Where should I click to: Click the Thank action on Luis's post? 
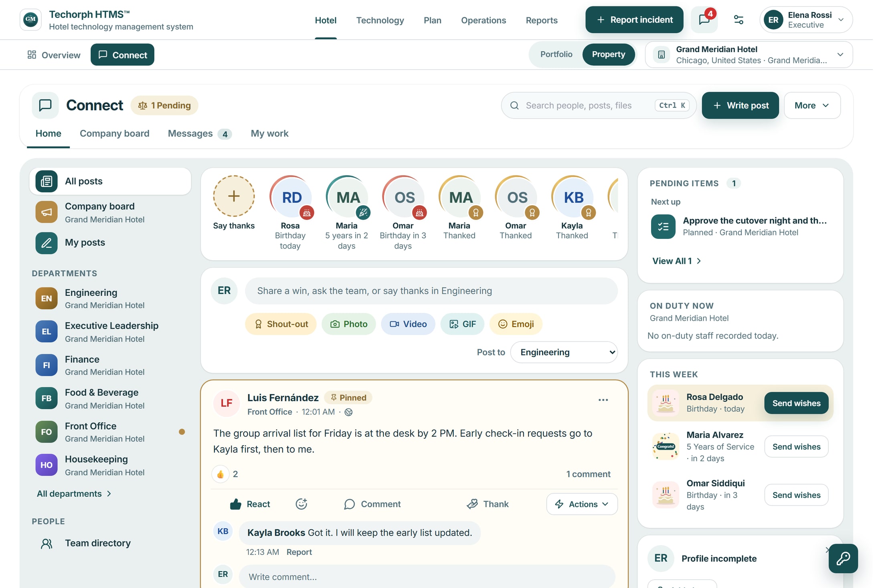(488, 504)
